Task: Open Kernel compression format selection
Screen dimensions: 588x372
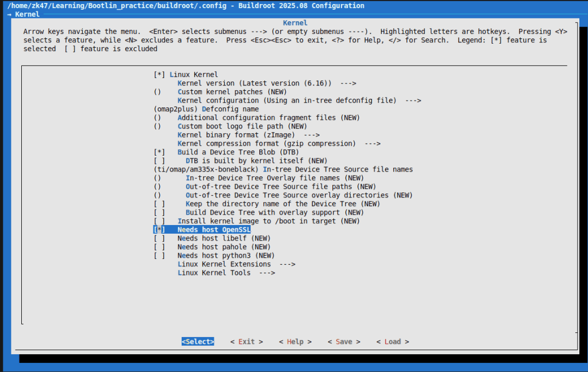Action: 278,144
